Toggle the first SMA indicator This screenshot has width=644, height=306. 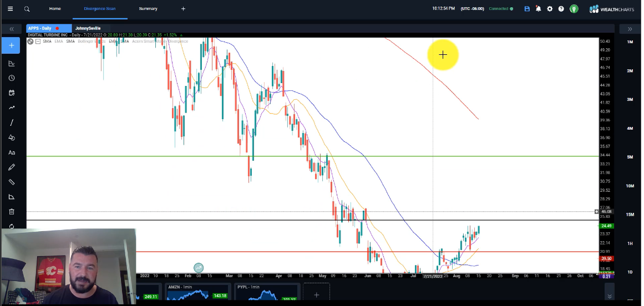[47, 42]
